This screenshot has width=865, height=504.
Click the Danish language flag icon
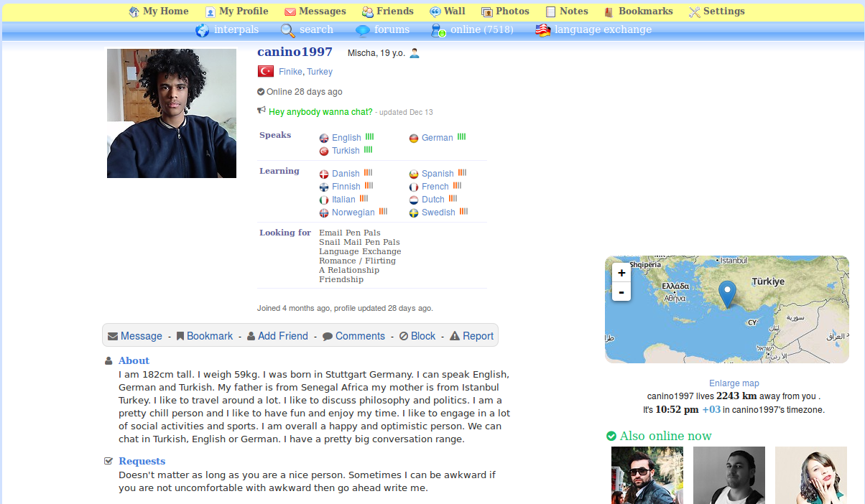tap(324, 174)
